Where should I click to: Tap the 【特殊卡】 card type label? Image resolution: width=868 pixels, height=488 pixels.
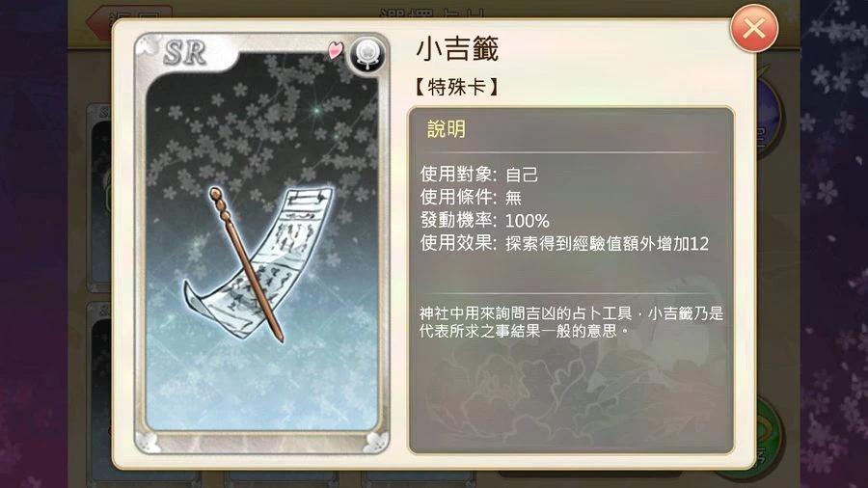pos(457,87)
